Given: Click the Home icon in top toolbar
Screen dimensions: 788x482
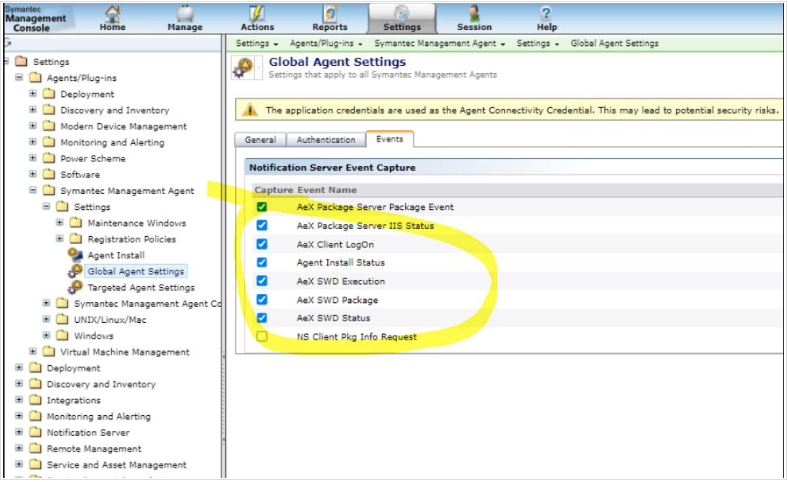Looking at the screenshot, I should tap(112, 13).
